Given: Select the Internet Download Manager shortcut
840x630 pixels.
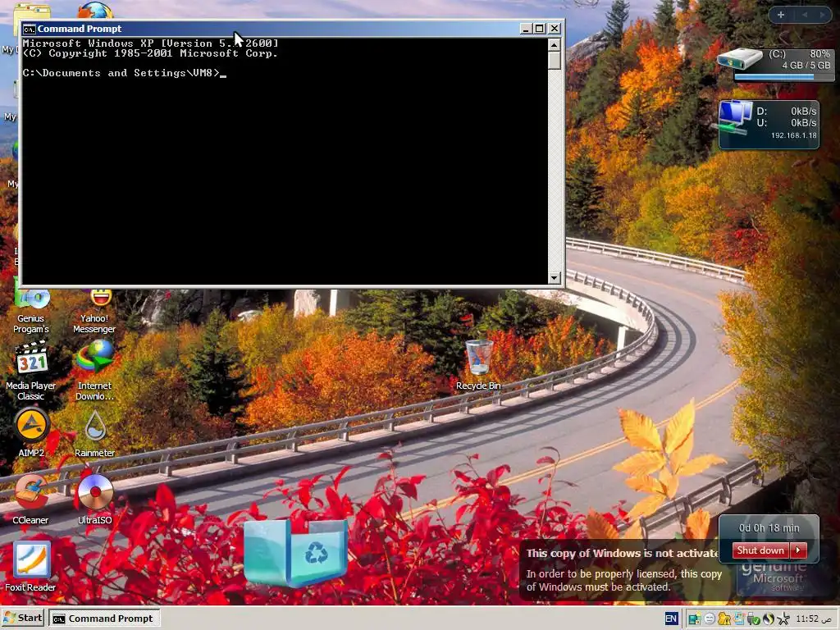Looking at the screenshot, I should 94,371.
